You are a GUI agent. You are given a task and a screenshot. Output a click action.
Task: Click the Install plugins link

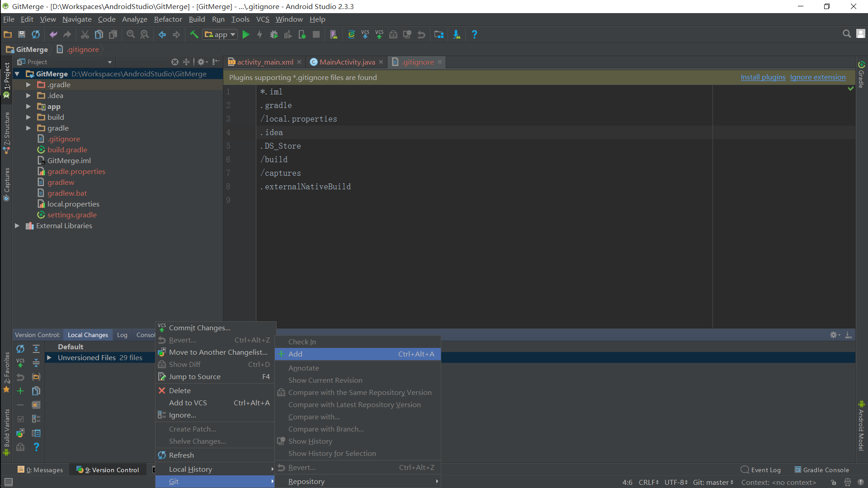tap(763, 77)
